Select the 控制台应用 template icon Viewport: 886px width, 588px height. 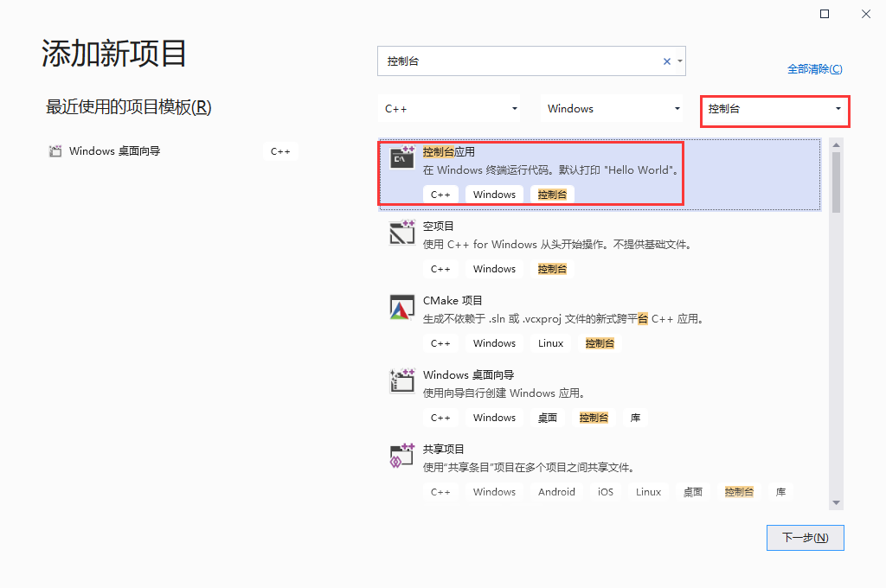click(401, 158)
